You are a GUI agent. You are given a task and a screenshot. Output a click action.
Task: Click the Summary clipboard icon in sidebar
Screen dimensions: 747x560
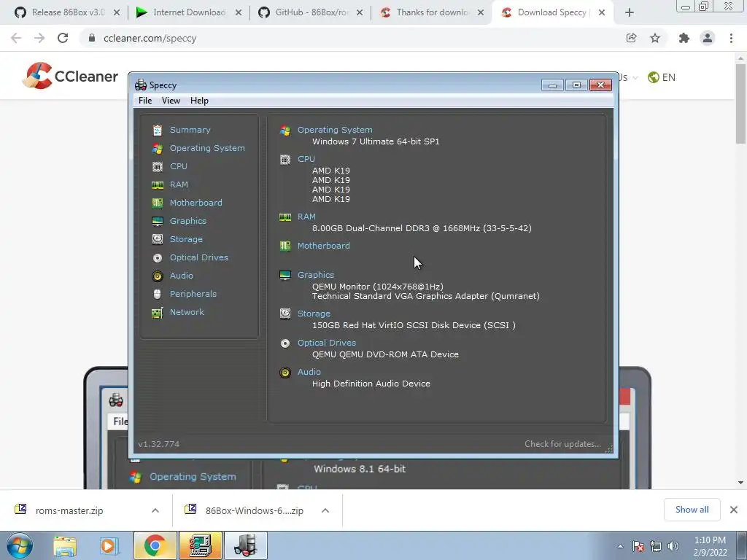click(158, 130)
